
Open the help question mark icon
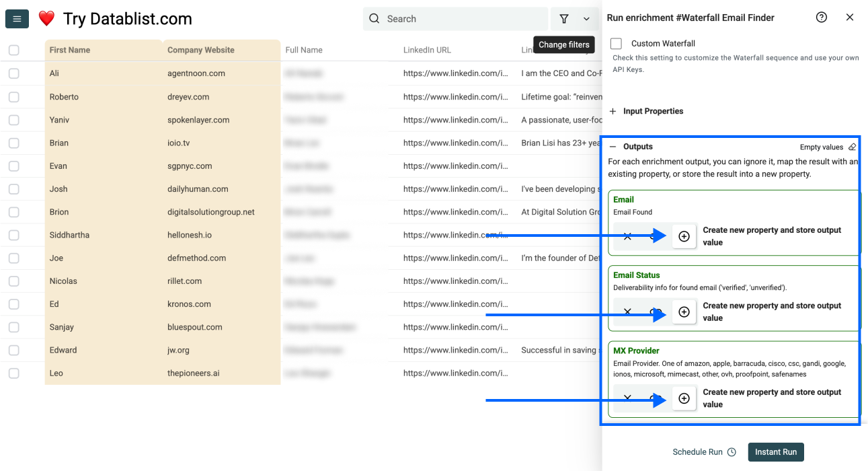click(821, 17)
